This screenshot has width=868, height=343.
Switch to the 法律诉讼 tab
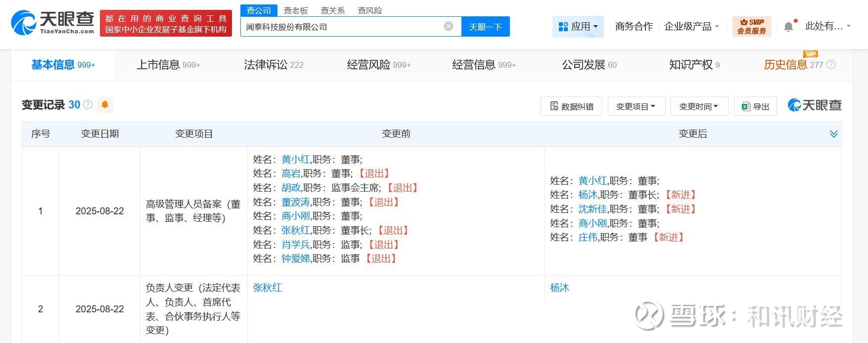[x=274, y=65]
